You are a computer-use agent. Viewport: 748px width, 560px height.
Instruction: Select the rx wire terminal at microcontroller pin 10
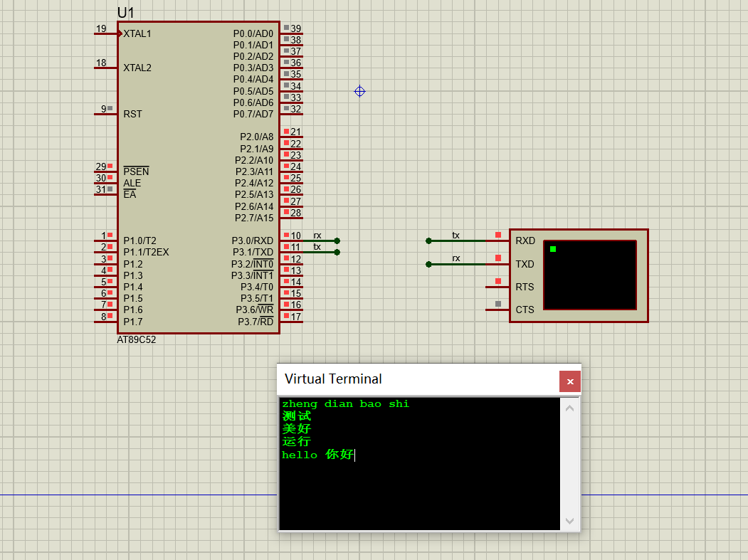coord(337,241)
